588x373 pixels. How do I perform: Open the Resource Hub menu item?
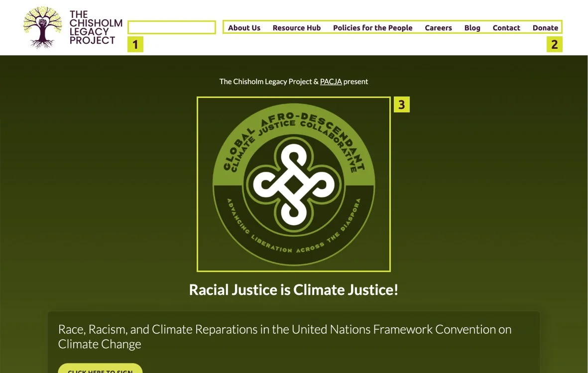click(x=297, y=28)
